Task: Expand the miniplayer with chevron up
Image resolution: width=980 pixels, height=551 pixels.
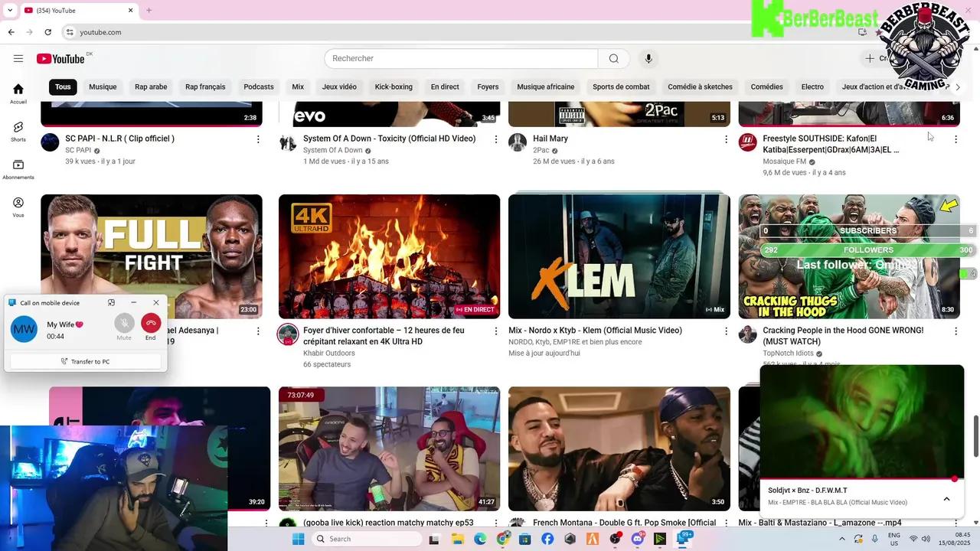Action: 946,499
